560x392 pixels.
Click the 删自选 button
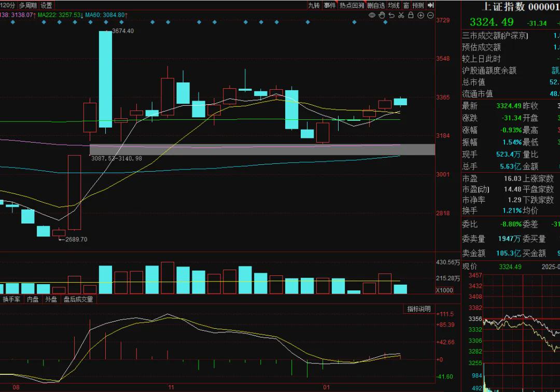click(376, 5)
